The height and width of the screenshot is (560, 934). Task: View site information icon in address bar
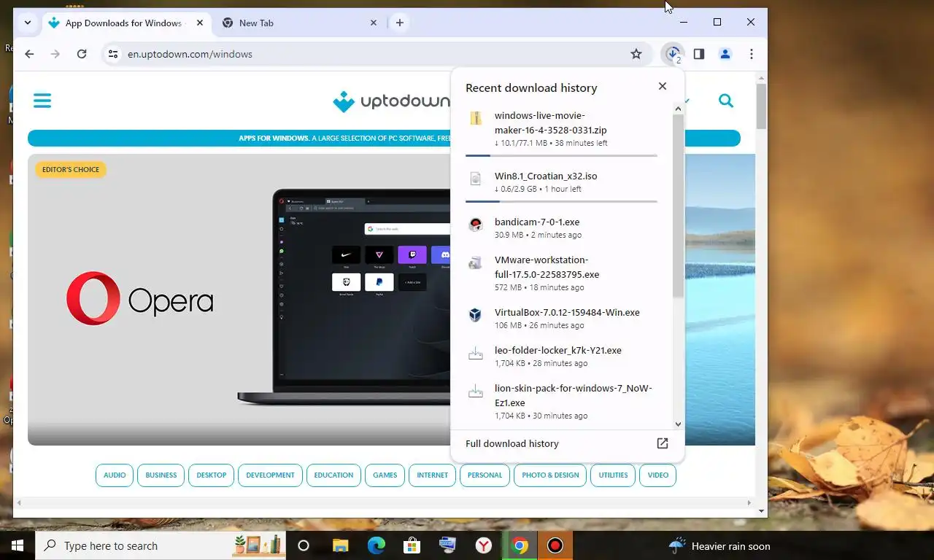point(112,54)
